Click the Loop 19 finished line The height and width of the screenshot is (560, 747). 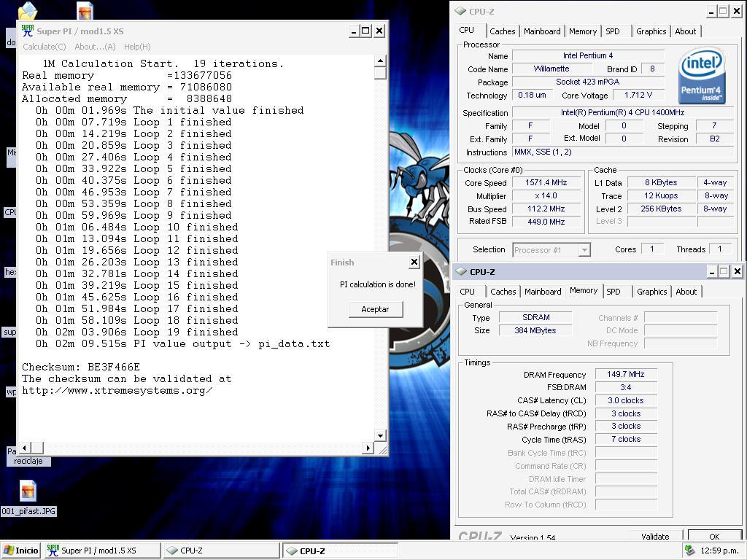coord(136,332)
